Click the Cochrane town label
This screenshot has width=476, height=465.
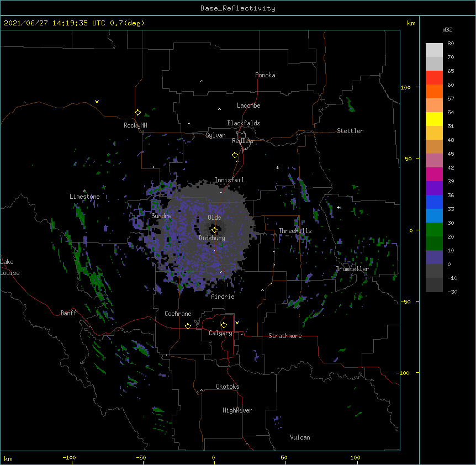178,314
